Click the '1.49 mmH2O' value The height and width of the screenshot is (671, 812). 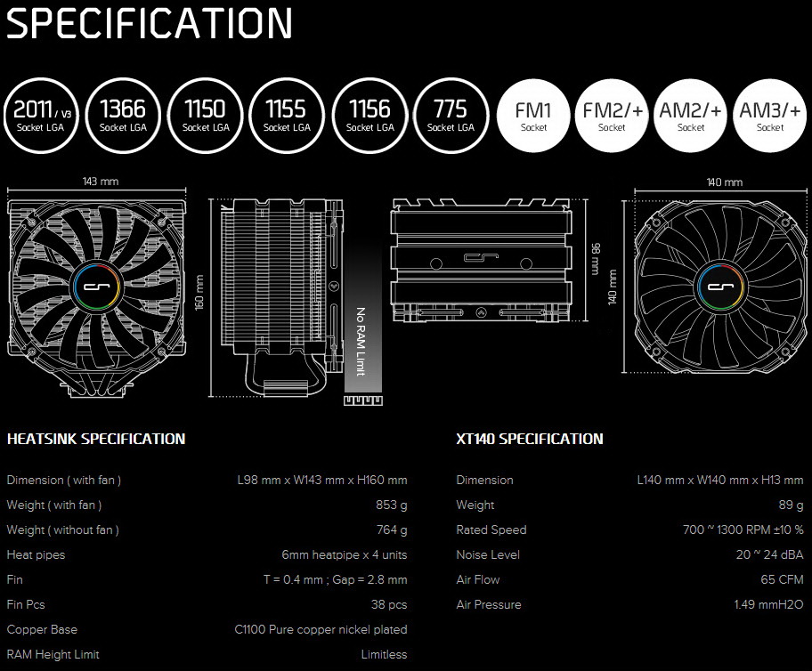tap(768, 604)
